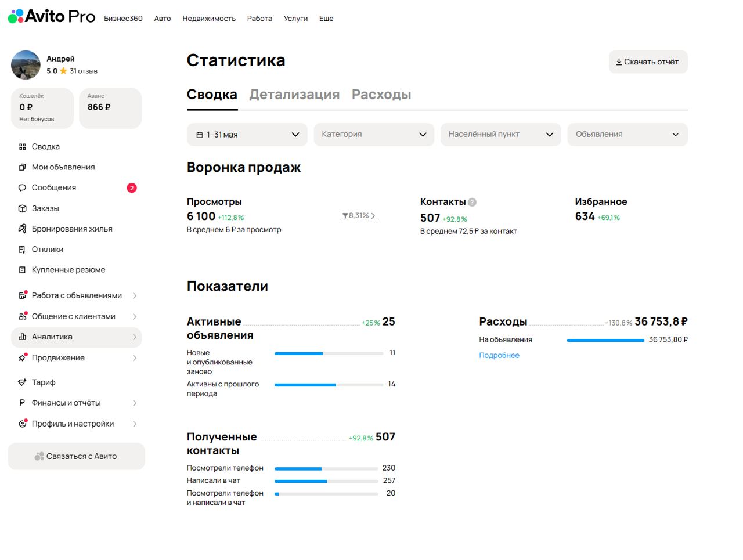
Task: Click Бронирования жилья icon
Action: (x=22, y=229)
